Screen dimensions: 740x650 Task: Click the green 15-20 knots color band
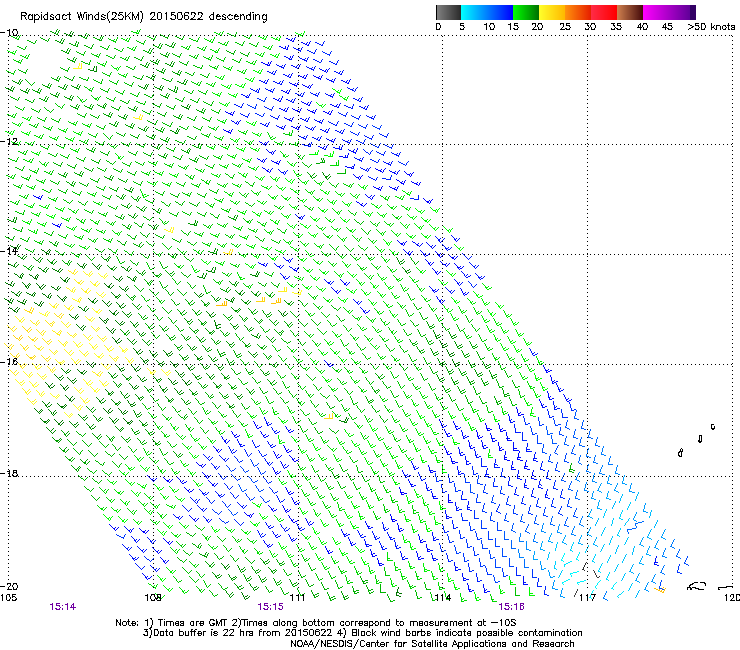(526, 12)
